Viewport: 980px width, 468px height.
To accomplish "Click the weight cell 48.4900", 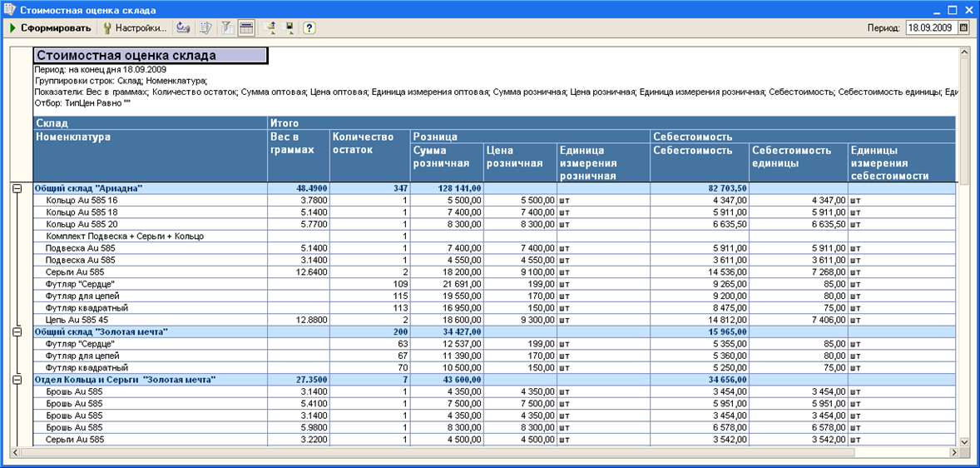I will coord(298,188).
